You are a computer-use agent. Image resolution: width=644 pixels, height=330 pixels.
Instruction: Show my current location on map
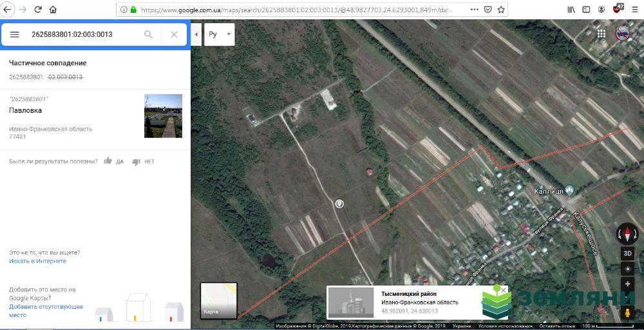(x=627, y=269)
